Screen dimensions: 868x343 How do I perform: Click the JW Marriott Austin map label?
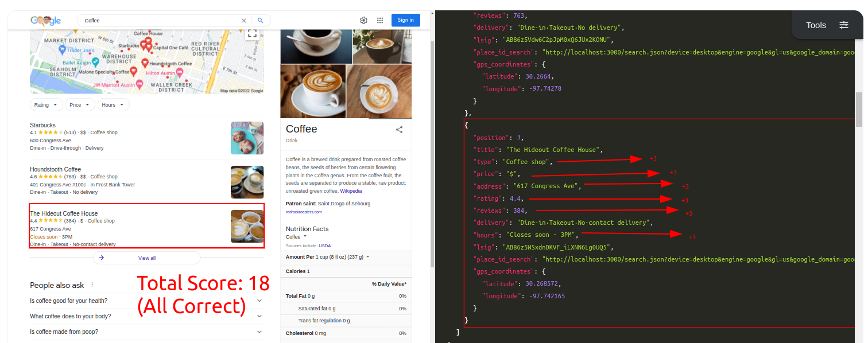(114, 85)
